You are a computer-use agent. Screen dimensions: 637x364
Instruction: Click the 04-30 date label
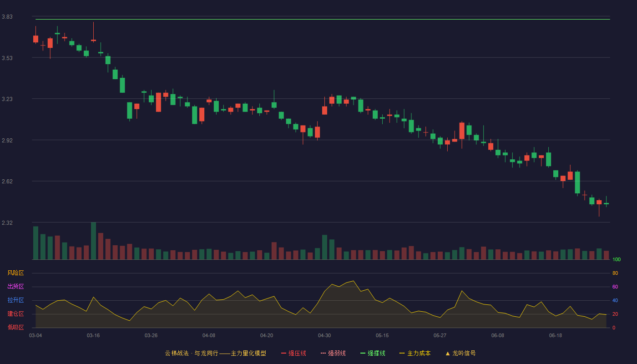(x=324, y=335)
